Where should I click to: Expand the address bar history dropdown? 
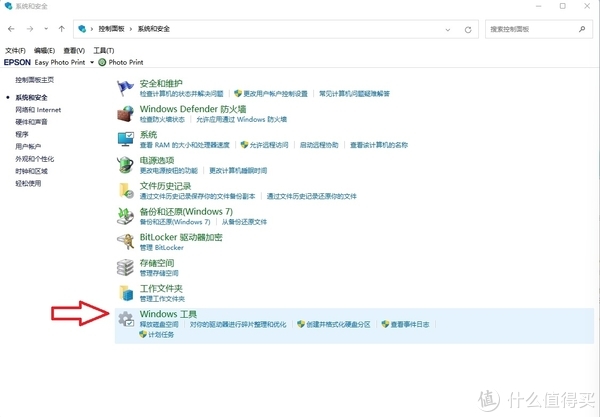click(x=448, y=29)
